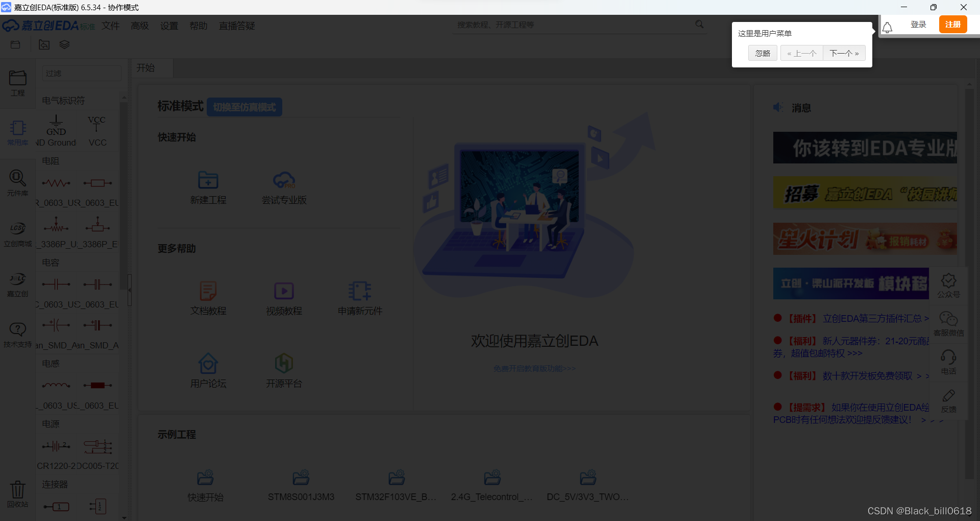Pick the C_0603_EU capacitor symbol
Image resolution: width=980 pixels, height=521 pixels.
tap(98, 293)
